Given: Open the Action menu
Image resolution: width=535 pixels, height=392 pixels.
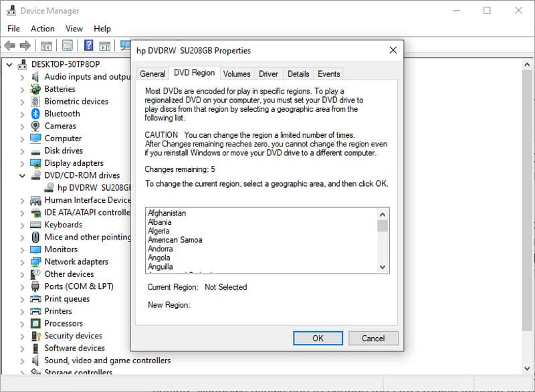Looking at the screenshot, I should coord(43,29).
